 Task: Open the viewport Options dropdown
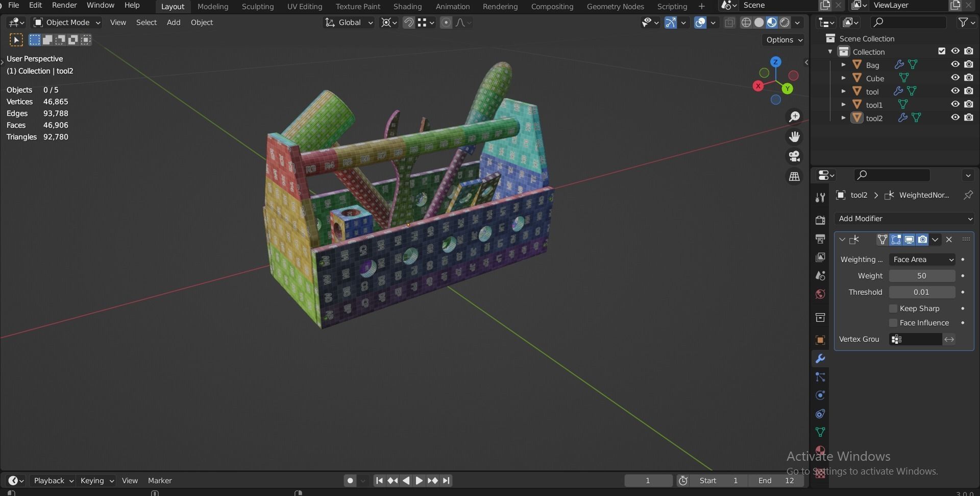pos(784,40)
